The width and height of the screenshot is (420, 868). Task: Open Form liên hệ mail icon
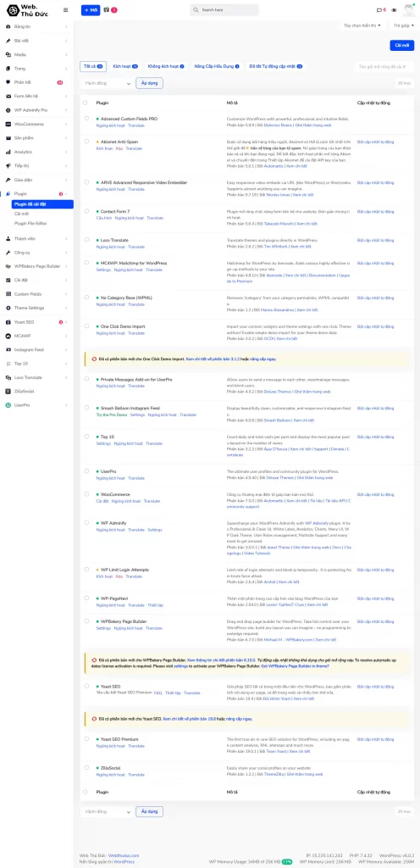click(8, 97)
